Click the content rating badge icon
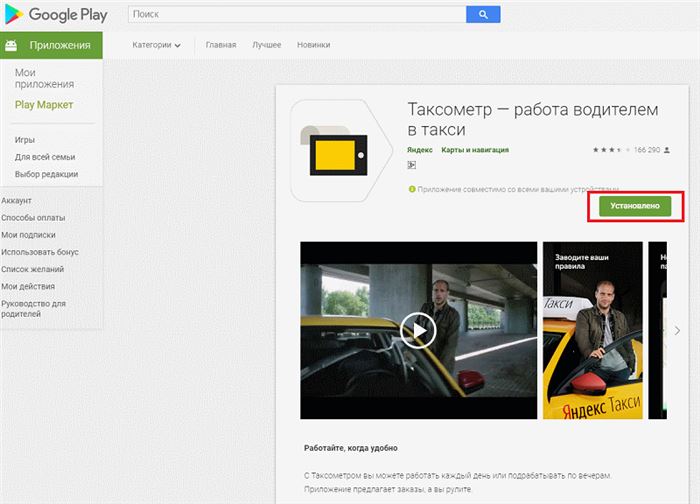 pos(412,165)
